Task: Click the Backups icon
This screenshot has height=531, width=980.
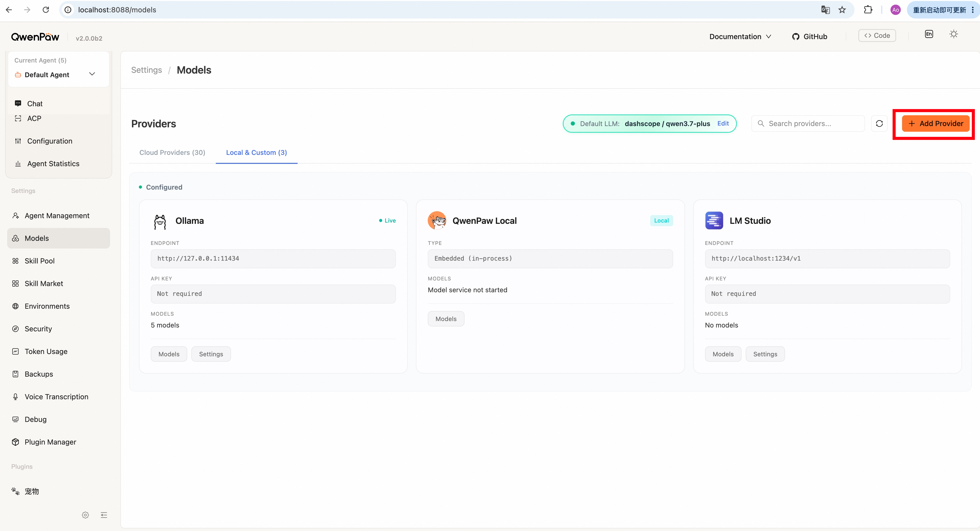Action: [x=15, y=374]
